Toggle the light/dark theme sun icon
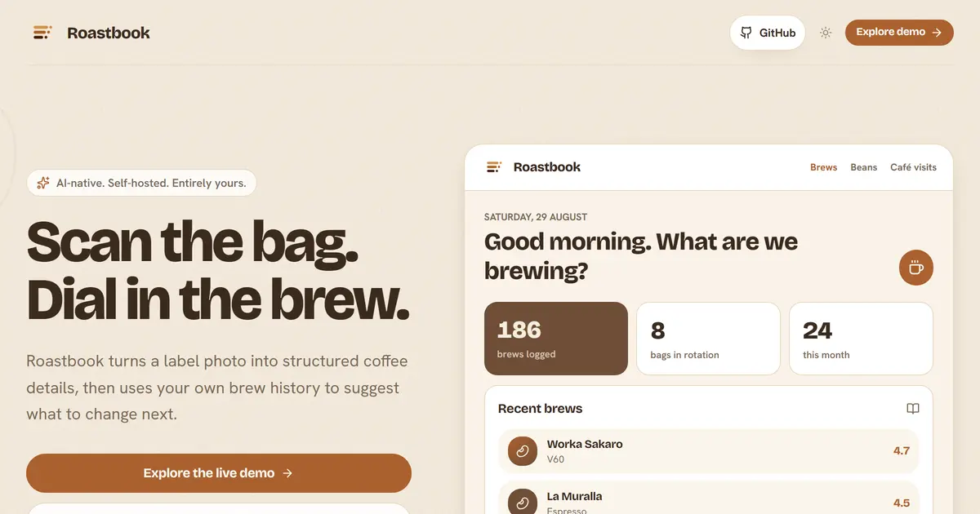 826,33
